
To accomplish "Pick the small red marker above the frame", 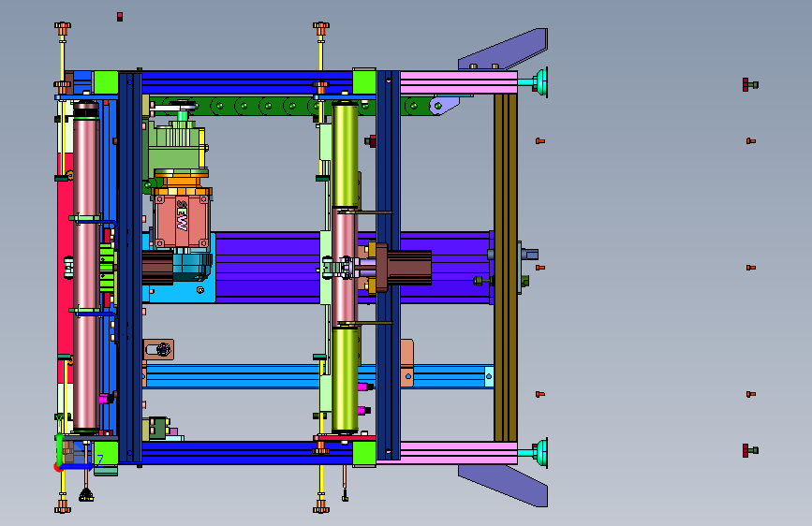I will click(x=120, y=17).
